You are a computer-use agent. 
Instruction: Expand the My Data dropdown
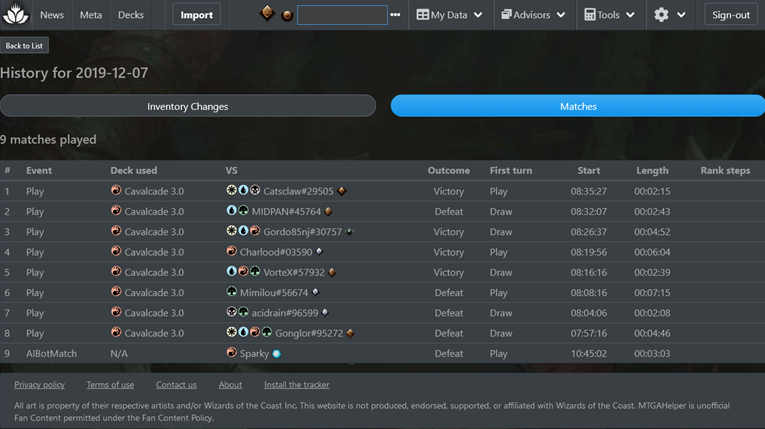point(449,15)
